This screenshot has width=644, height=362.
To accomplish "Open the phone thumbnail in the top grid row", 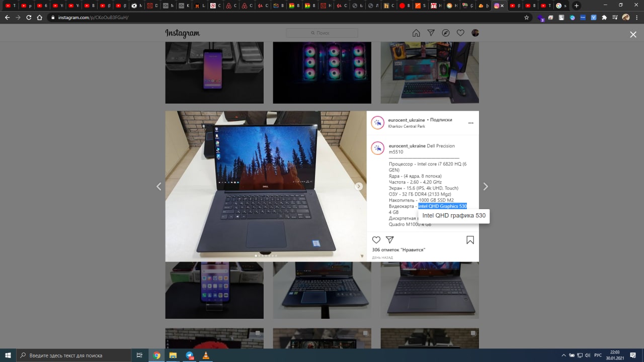I will (214, 73).
